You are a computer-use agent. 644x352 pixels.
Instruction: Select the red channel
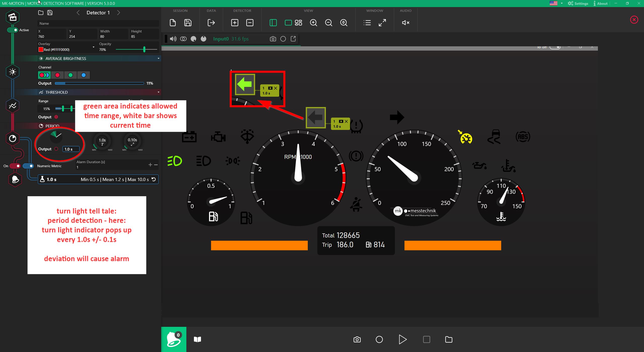click(57, 75)
